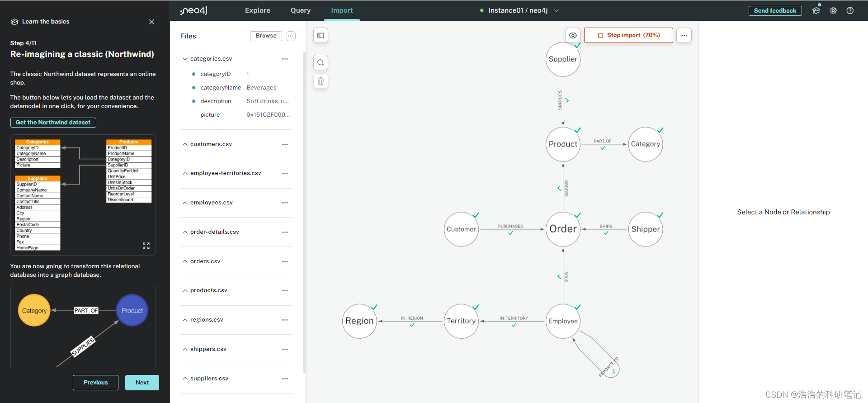
Task: Expand regions.csv file
Action: pos(185,320)
